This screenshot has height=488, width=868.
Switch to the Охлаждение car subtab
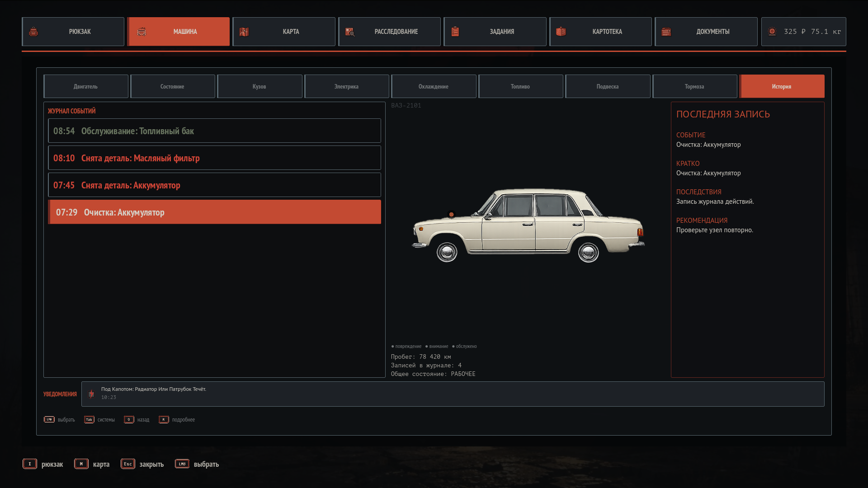(434, 86)
